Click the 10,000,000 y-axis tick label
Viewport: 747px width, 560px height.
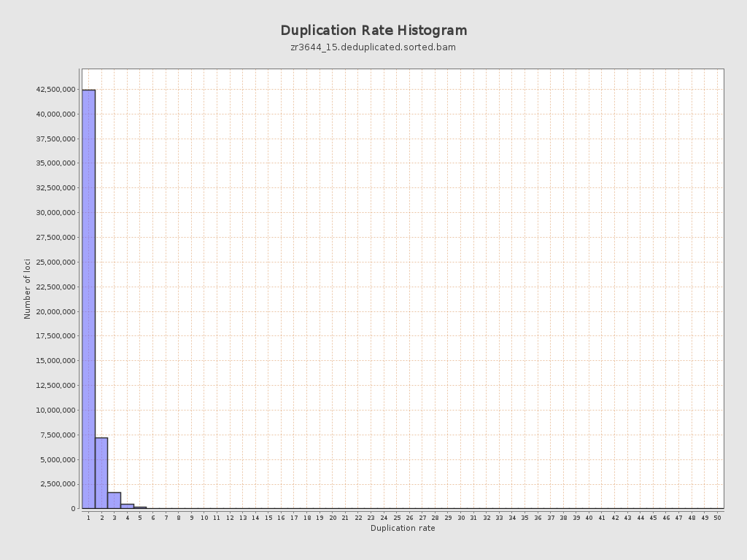point(55,410)
